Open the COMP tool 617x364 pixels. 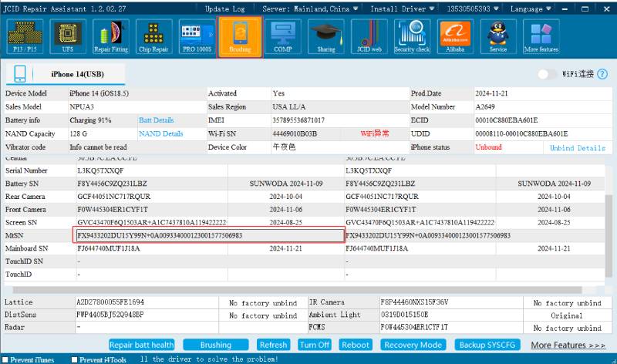pos(283,36)
